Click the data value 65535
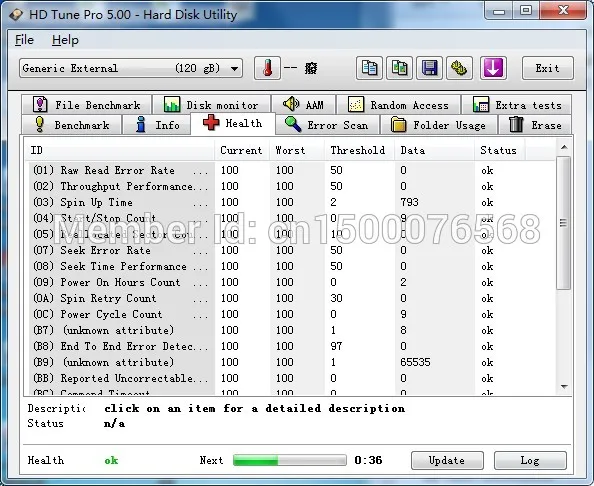Viewport: 594px width, 486px height. 415,362
